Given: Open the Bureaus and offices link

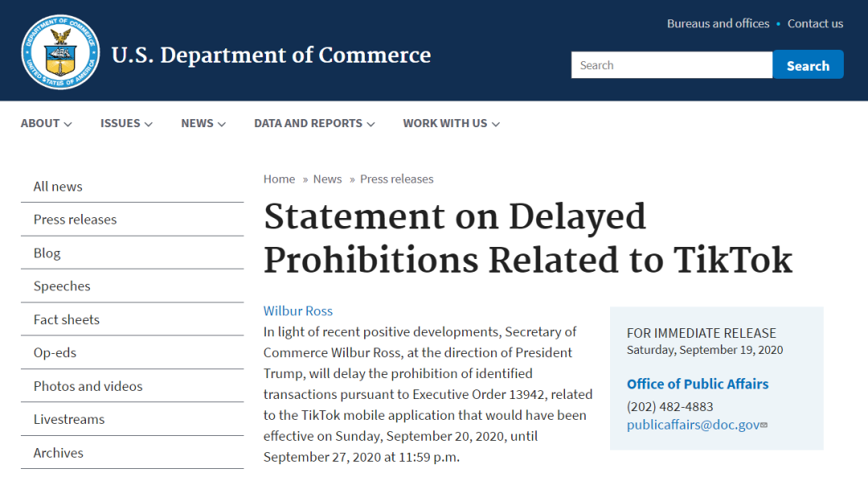Looking at the screenshot, I should 718,23.
